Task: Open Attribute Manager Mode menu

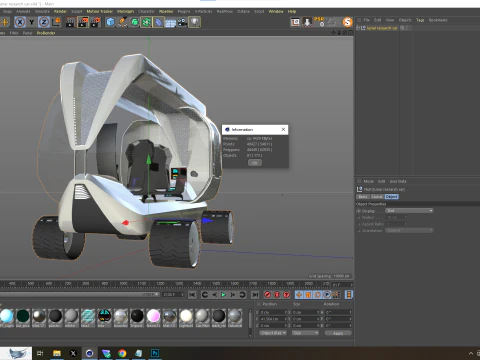Action: coord(368,181)
